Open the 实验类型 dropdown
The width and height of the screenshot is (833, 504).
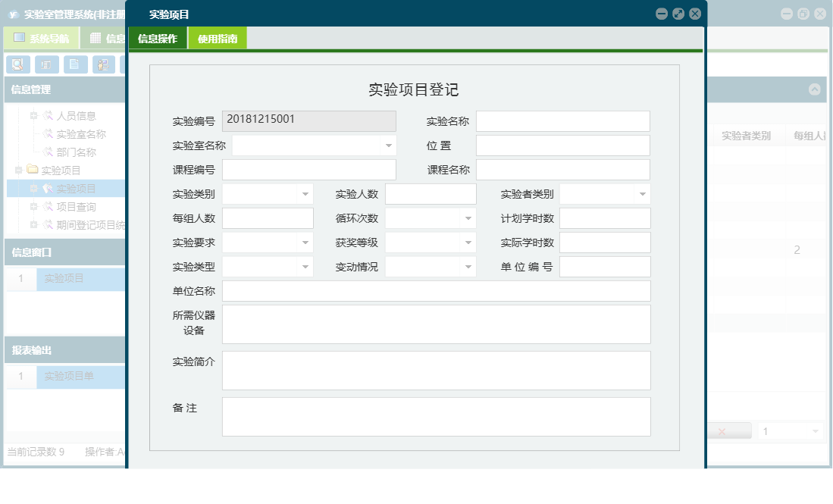click(305, 267)
